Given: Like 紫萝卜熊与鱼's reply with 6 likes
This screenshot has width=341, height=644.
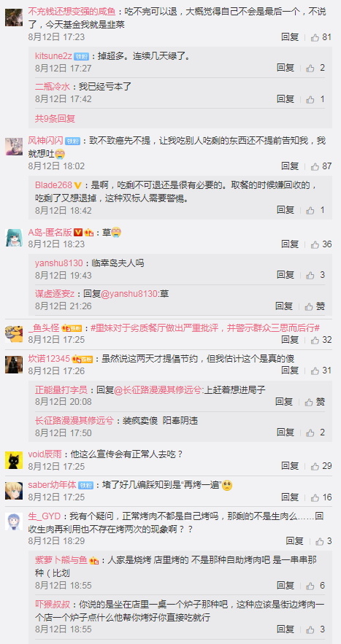Looking at the screenshot, I should point(315,585).
